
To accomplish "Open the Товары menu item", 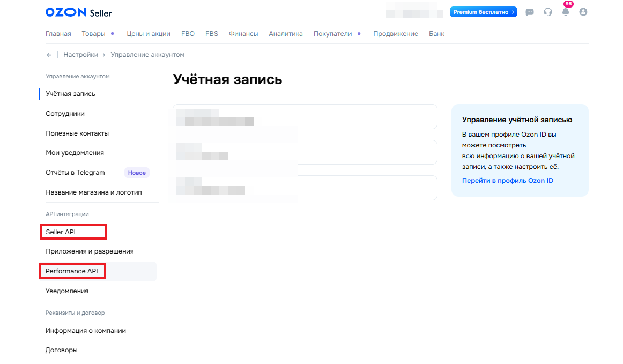I will click(x=93, y=34).
